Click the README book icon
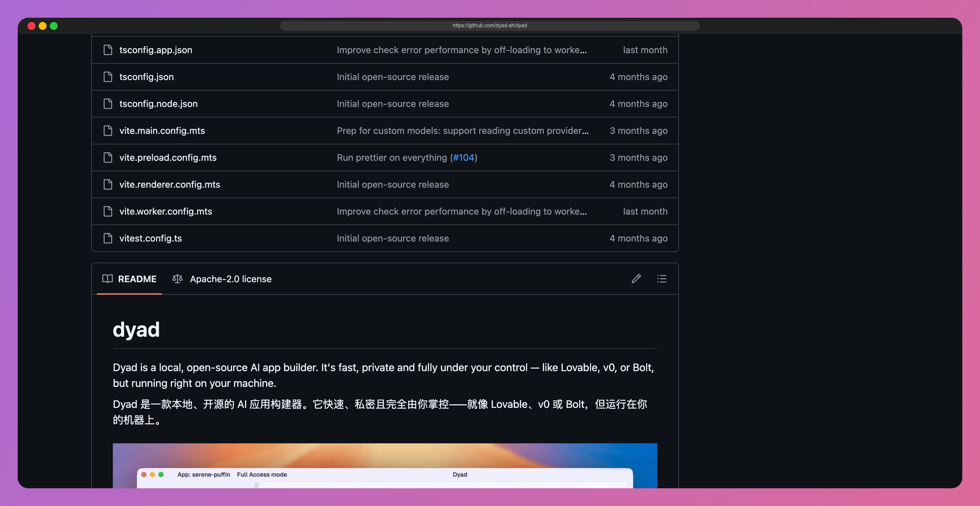980x506 pixels. pos(108,279)
